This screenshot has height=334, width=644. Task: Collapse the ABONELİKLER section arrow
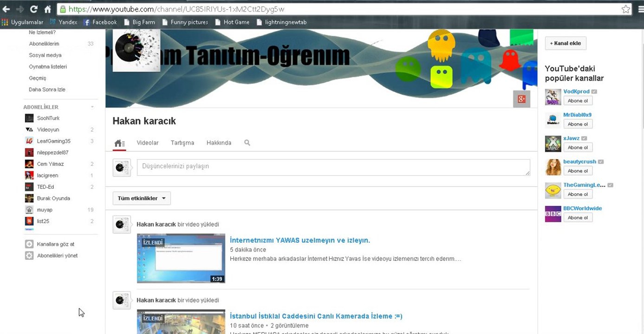[92, 107]
